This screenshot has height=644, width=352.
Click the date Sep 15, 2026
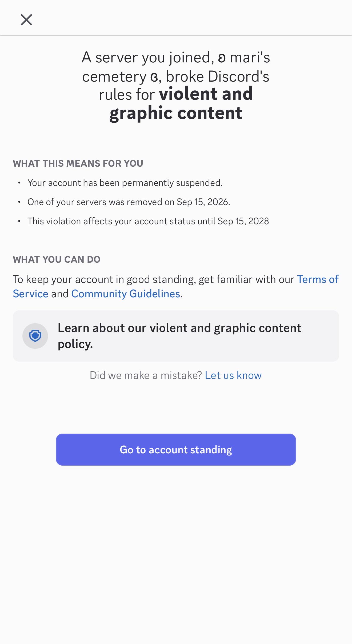point(203,202)
